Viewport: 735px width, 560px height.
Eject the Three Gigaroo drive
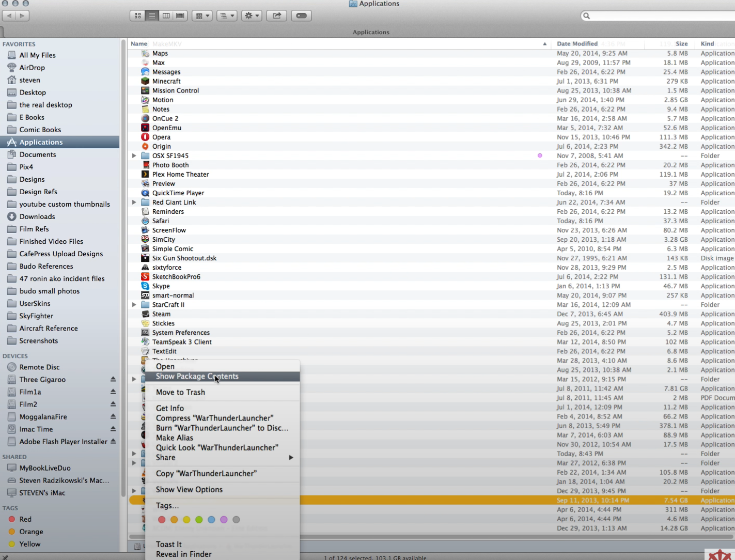point(113,379)
